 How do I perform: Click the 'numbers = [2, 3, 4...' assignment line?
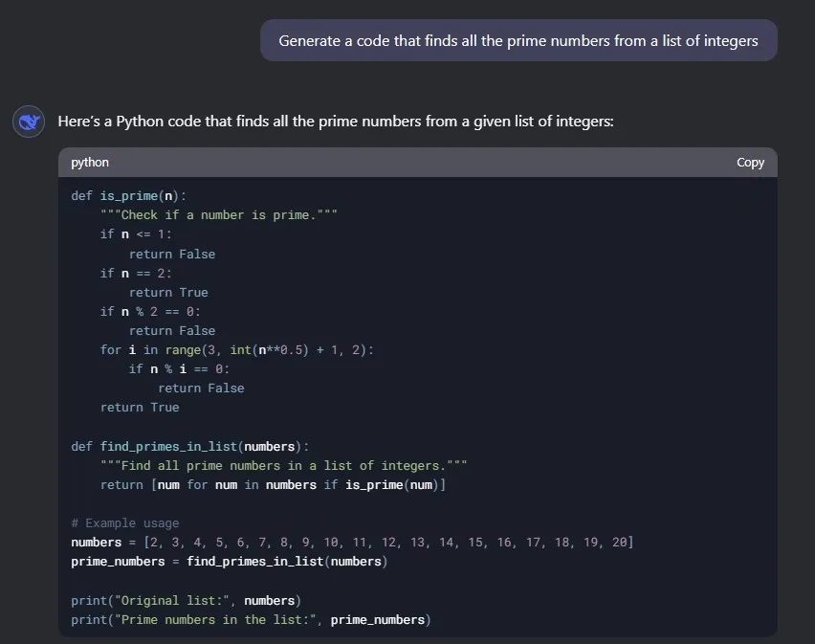pyautogui.click(x=352, y=543)
